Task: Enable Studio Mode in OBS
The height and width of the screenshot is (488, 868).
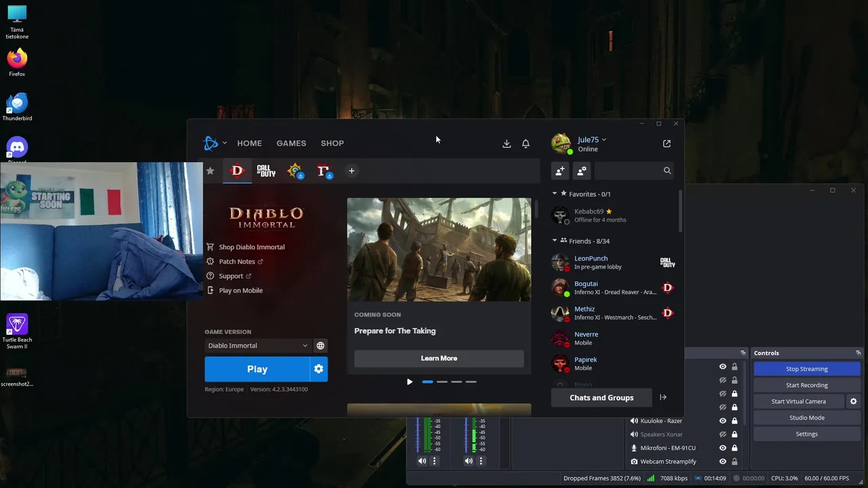Action: tap(807, 418)
